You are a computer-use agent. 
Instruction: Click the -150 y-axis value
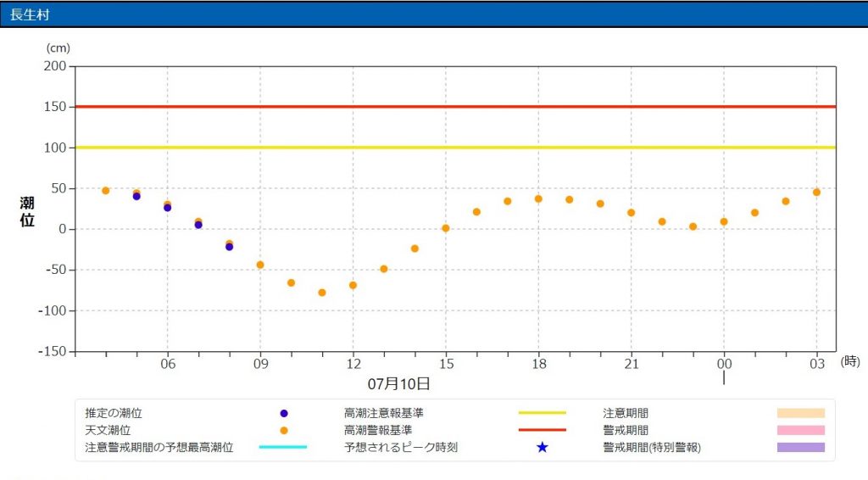click(53, 352)
